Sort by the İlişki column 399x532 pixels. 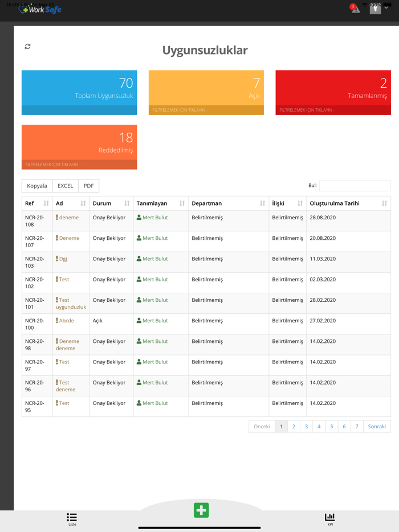point(287,203)
